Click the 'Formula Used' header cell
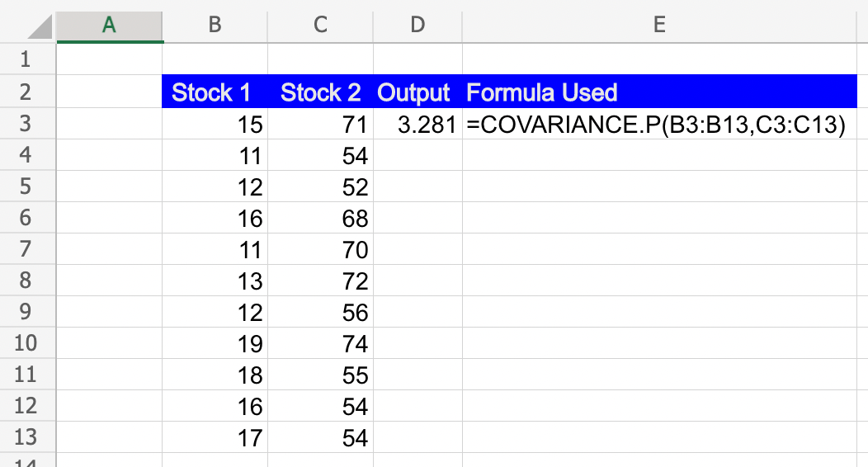868x467 pixels. [x=659, y=92]
